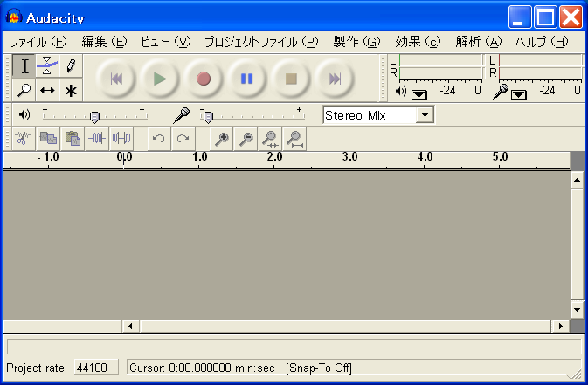Click the Copy icon in edit toolbar
Viewport: 588px width, 385px height.
[x=48, y=139]
